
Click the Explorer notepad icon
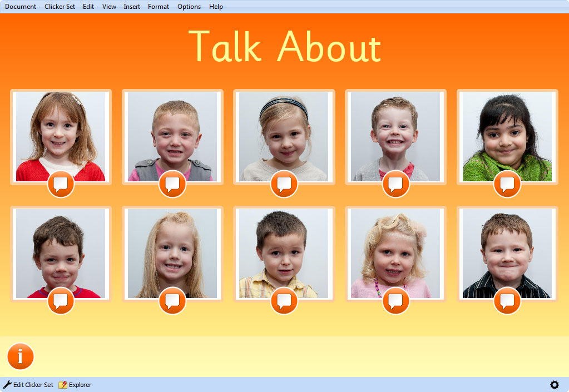click(x=63, y=384)
